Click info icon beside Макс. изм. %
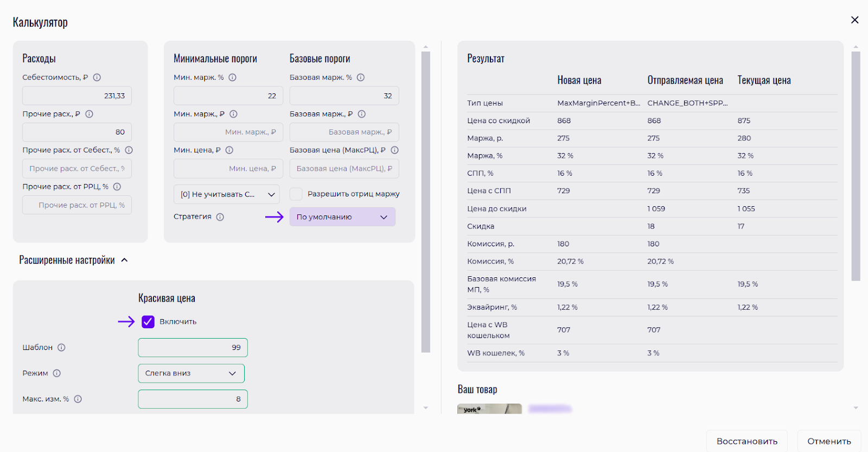 78,399
